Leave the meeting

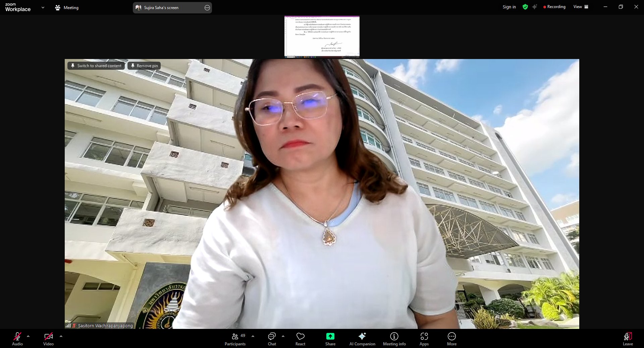coord(628,339)
